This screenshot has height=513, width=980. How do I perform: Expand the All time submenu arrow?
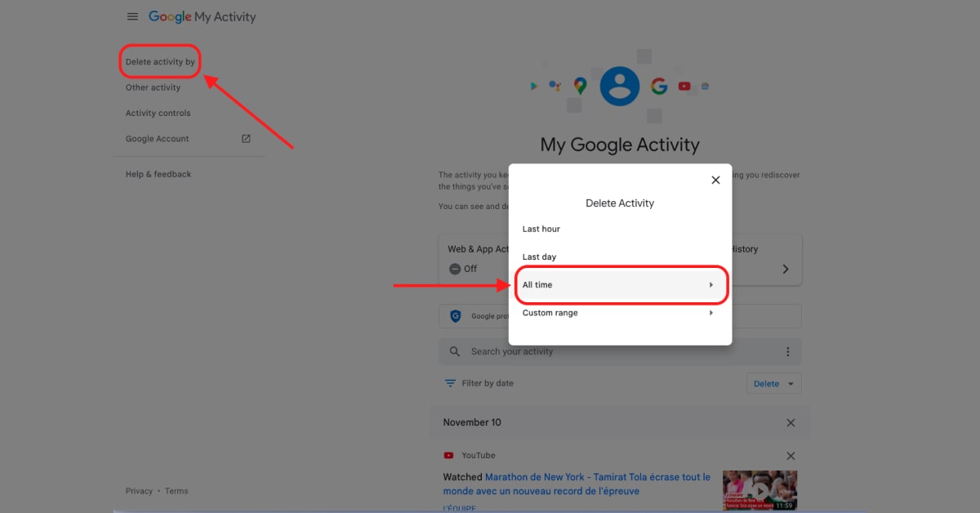point(710,284)
